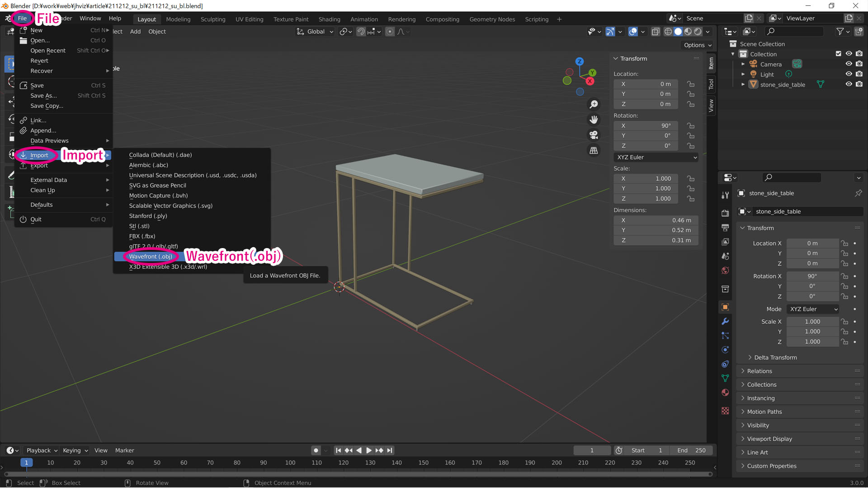Open the Material properties sphere tab

[x=725, y=392]
